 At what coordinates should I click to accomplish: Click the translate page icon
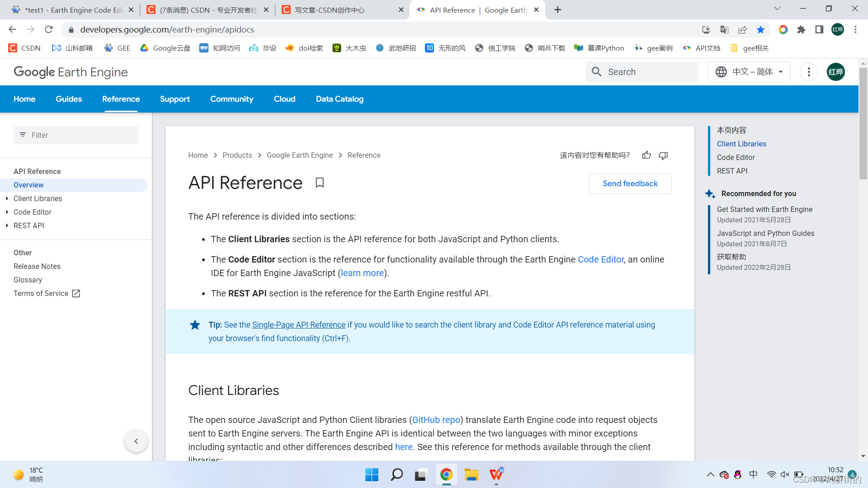click(724, 30)
